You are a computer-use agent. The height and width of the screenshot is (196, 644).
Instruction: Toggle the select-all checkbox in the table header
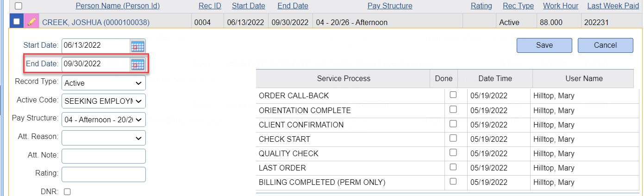(19, 6)
